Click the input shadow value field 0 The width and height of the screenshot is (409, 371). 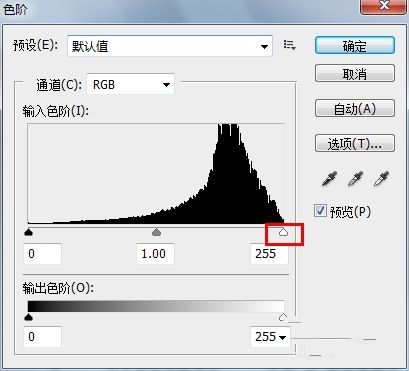(42, 254)
